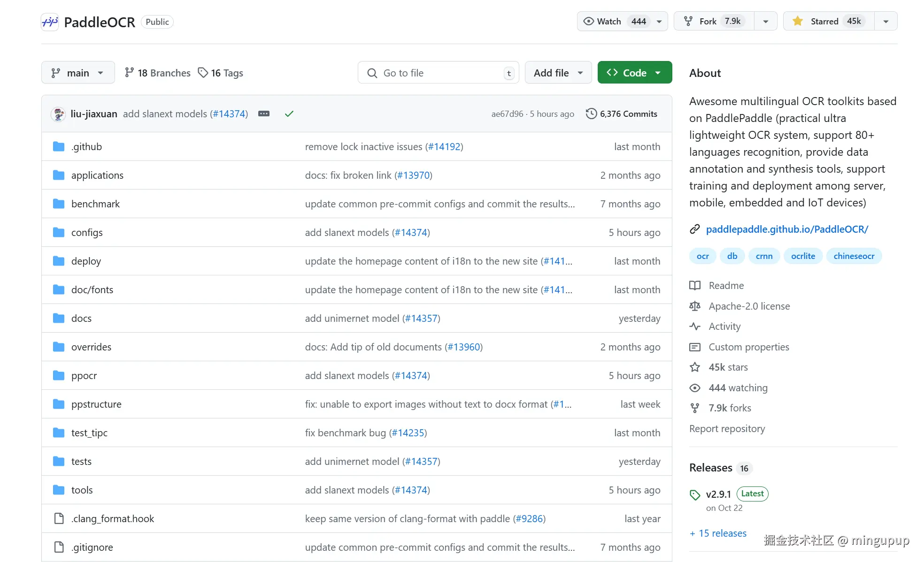This screenshot has height=562, width=924.
Task: View the 18 Branches list
Action: [x=158, y=73]
